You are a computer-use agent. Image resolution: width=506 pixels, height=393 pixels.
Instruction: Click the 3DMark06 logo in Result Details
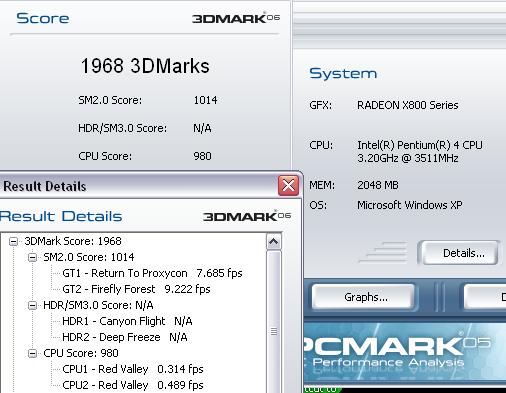pyautogui.click(x=247, y=216)
